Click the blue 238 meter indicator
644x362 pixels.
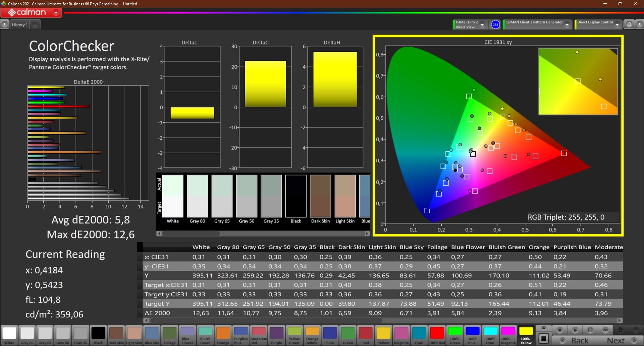pos(495,24)
